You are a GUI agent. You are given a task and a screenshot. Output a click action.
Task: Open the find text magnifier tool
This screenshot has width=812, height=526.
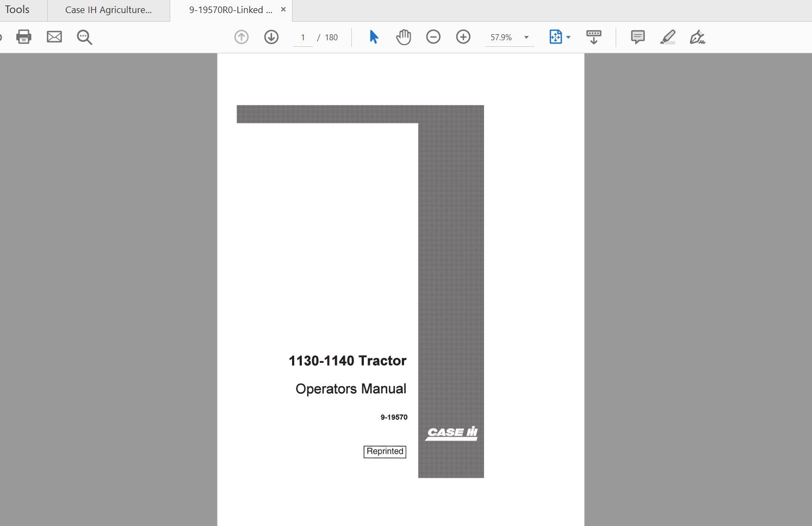pyautogui.click(x=84, y=37)
